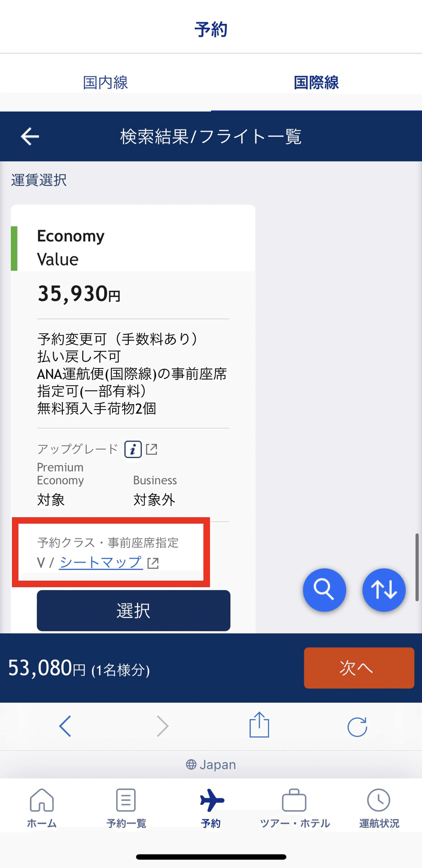Image resolution: width=422 pixels, height=868 pixels.
Task: Reload page with the refresh icon
Action: [357, 727]
